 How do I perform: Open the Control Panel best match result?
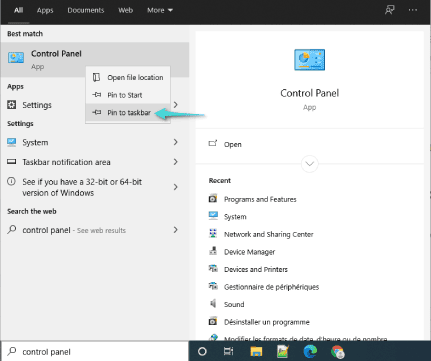coord(95,60)
